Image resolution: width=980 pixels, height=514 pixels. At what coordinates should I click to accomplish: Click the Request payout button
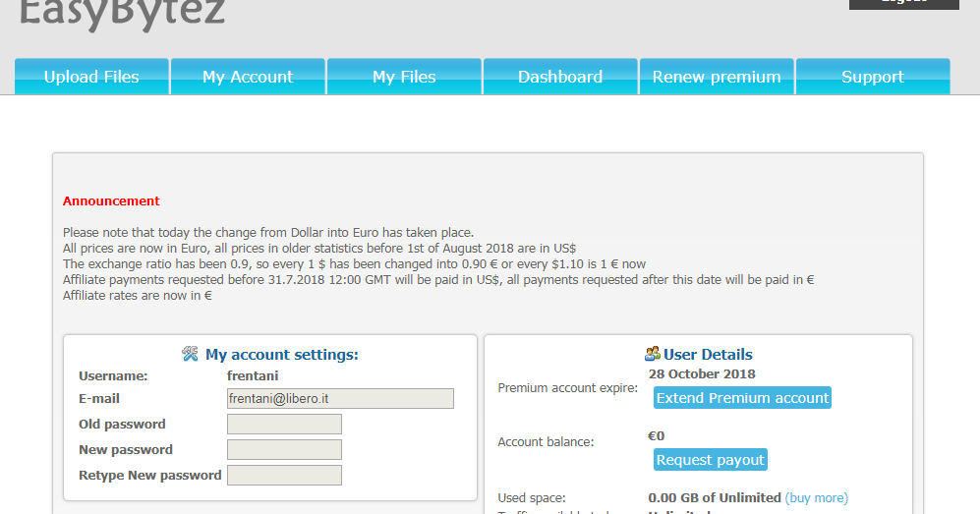click(x=711, y=460)
